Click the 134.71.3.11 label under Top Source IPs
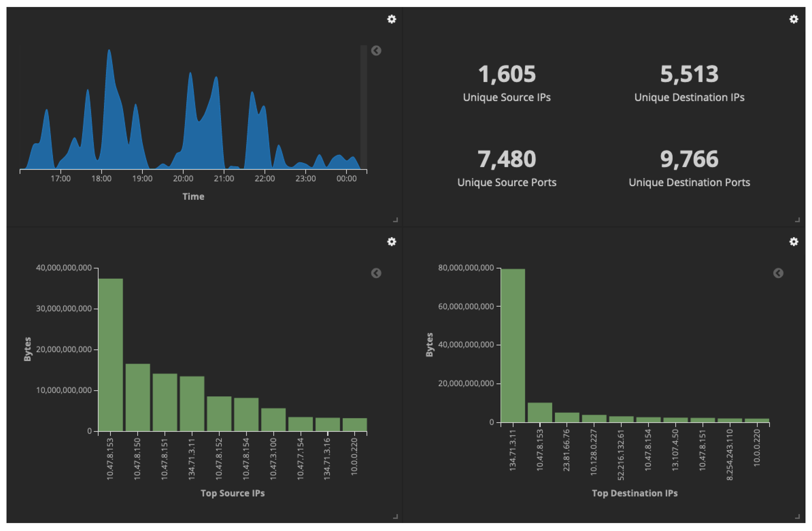812x531 pixels. tap(192, 459)
